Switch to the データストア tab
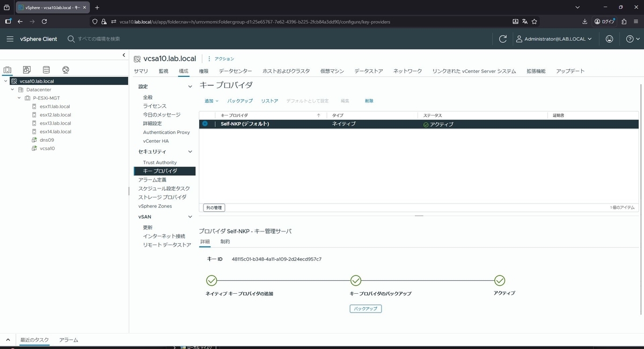The image size is (644, 349). coord(369,71)
